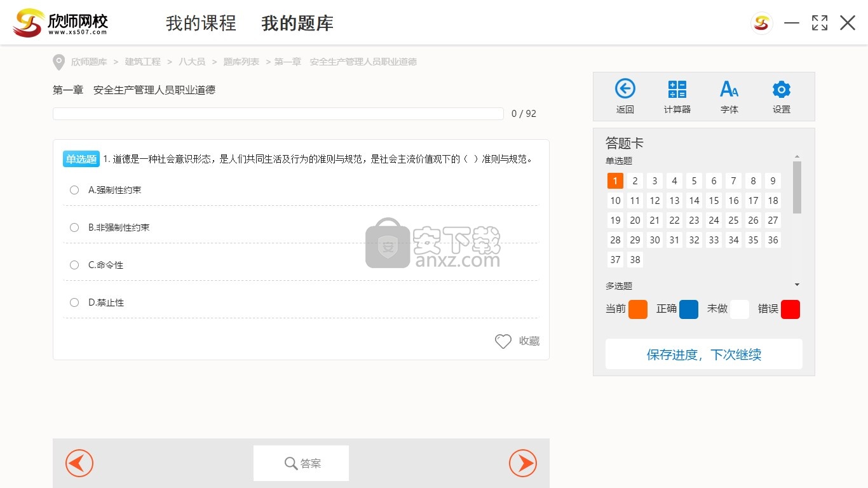Click the round user avatar logo icon
The height and width of the screenshot is (488, 868).
click(761, 24)
